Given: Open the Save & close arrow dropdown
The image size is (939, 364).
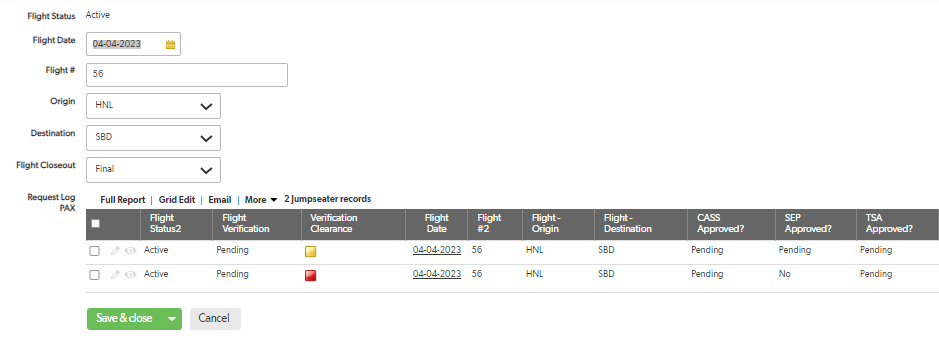Looking at the screenshot, I should pos(172,319).
